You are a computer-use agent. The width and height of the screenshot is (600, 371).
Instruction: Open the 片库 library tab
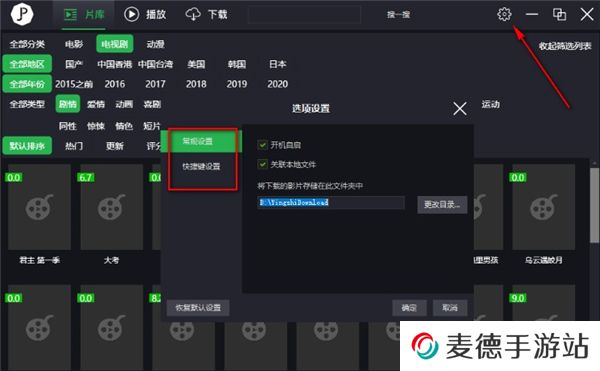click(x=84, y=15)
